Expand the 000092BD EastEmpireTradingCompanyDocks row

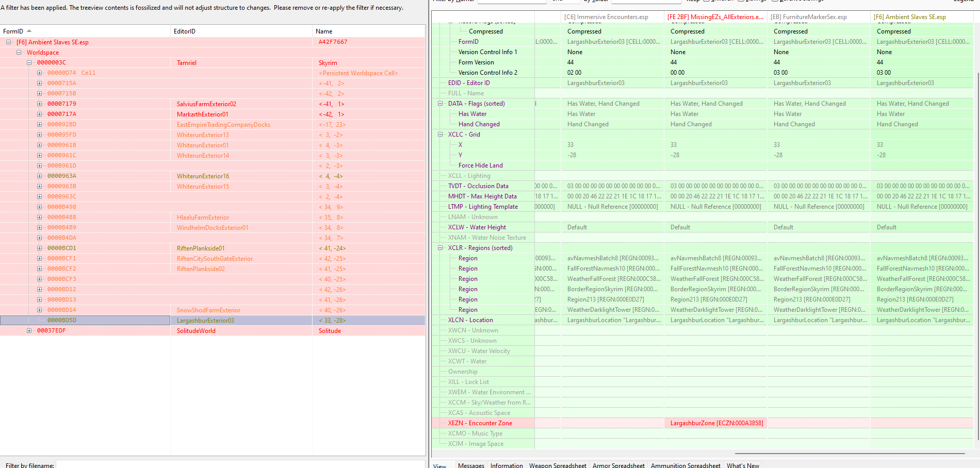pyautogui.click(x=39, y=125)
